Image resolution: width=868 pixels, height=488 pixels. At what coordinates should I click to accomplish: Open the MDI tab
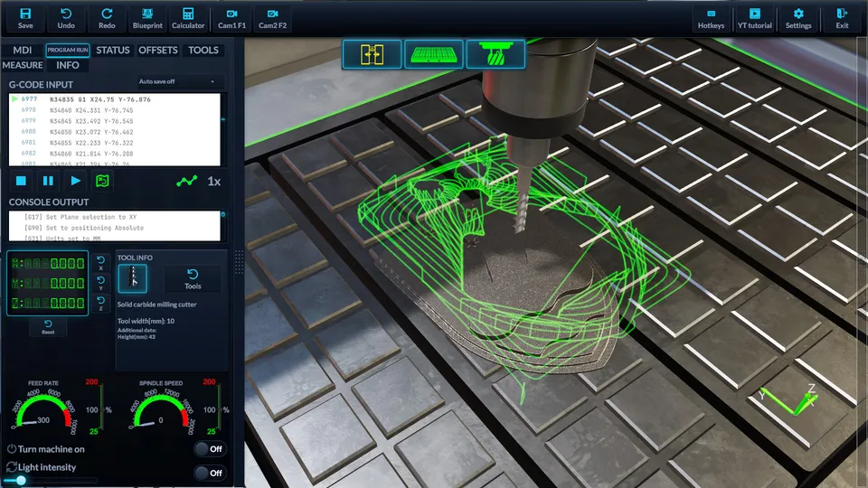point(22,51)
